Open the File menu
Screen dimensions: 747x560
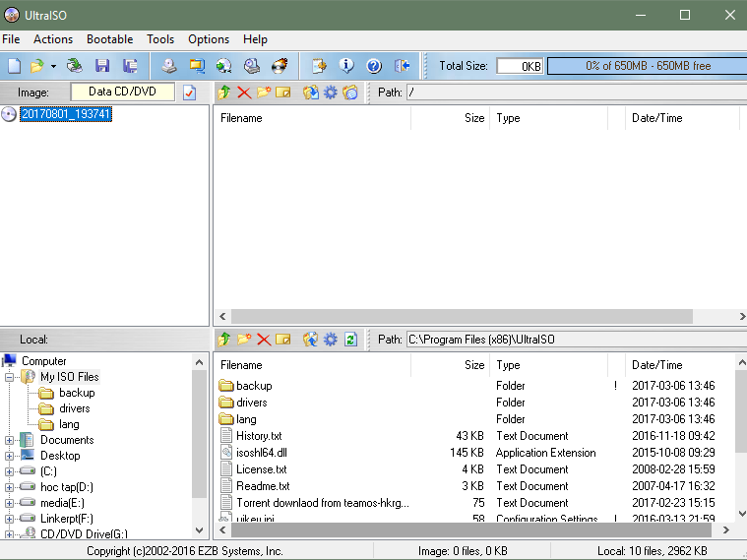[x=11, y=39]
